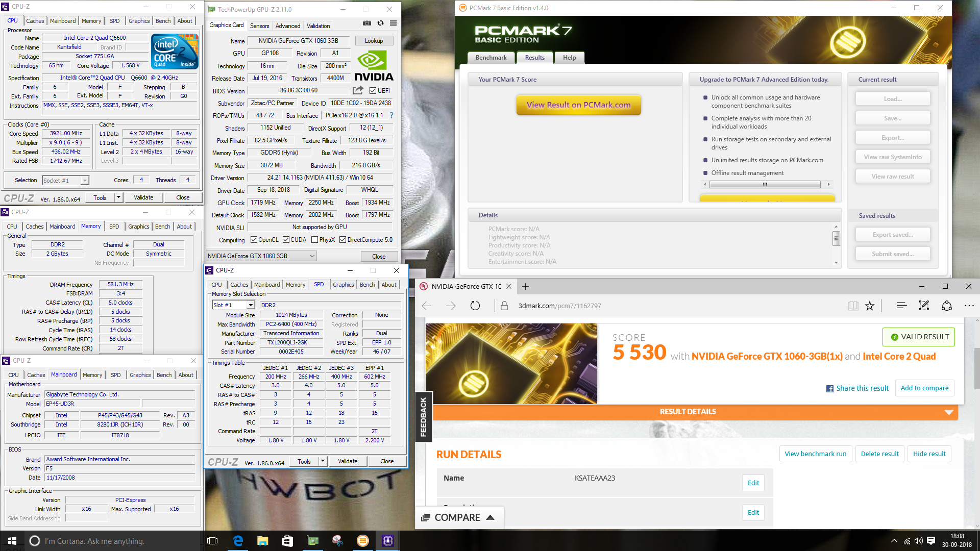Add page to favorites star icon

870,306
